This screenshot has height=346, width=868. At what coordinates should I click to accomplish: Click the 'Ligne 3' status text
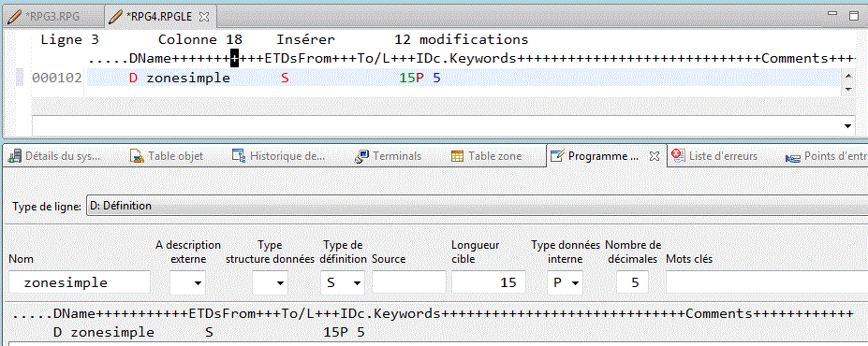pos(69,40)
